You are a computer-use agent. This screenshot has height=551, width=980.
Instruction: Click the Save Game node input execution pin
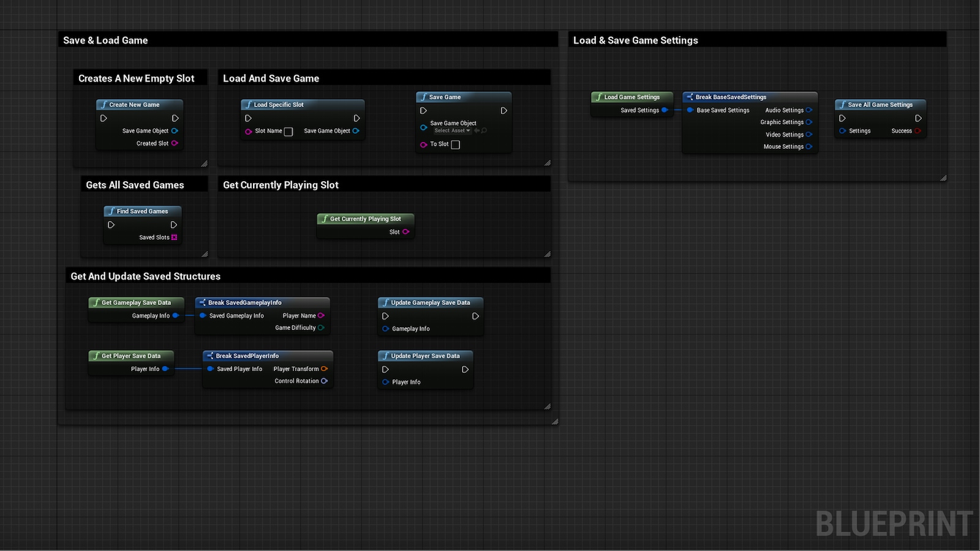[423, 111]
